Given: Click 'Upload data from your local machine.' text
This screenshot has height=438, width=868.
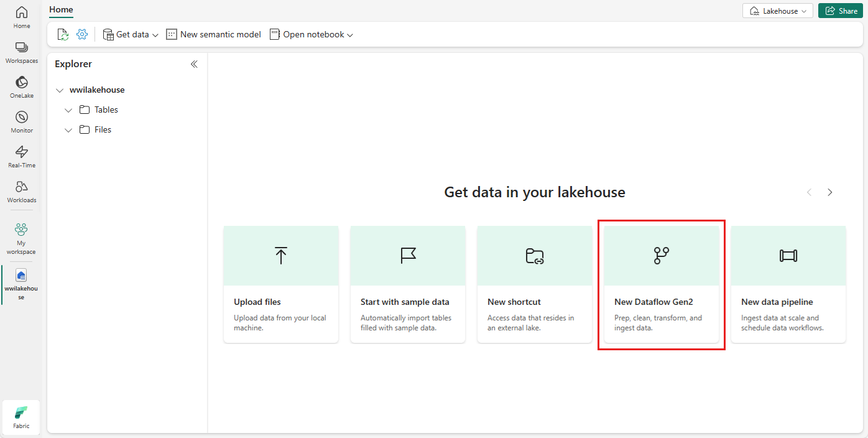Looking at the screenshot, I should tap(280, 323).
